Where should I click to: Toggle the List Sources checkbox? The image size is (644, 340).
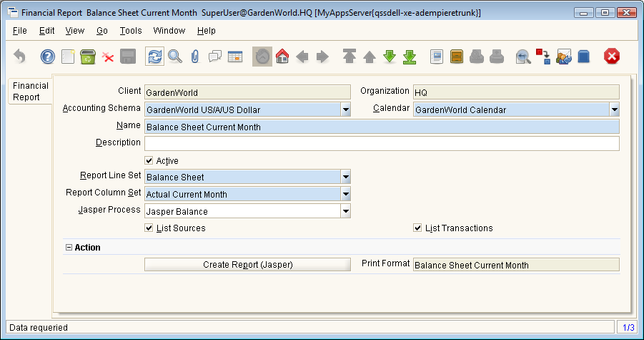point(149,228)
